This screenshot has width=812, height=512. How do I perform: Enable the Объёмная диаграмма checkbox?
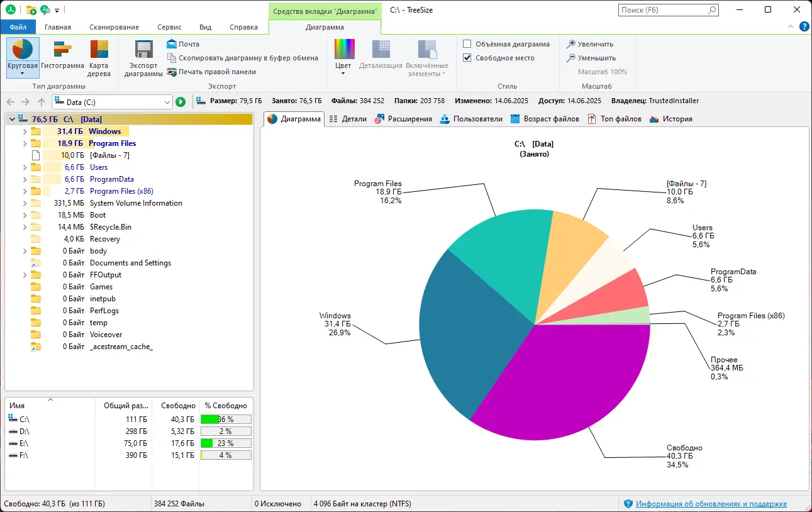click(466, 43)
